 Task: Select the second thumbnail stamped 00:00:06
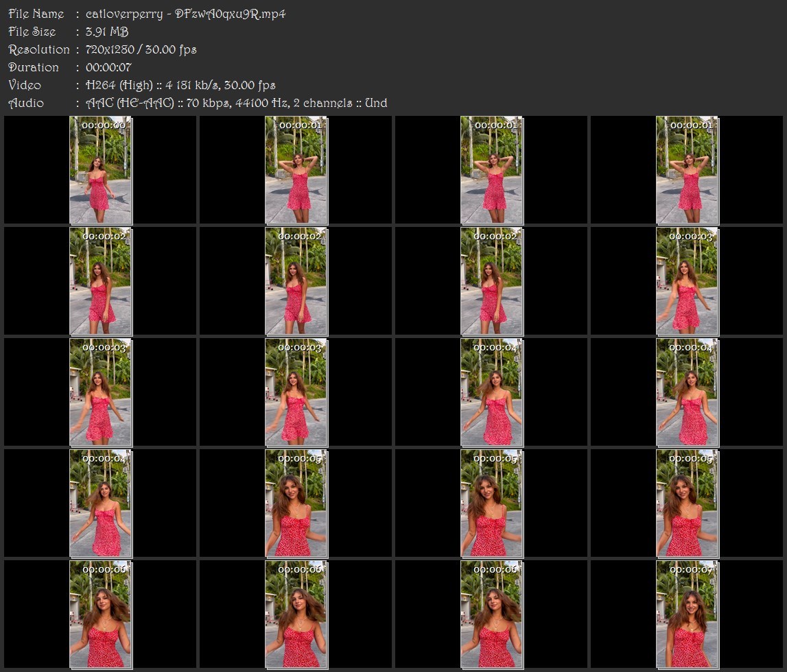point(296,615)
